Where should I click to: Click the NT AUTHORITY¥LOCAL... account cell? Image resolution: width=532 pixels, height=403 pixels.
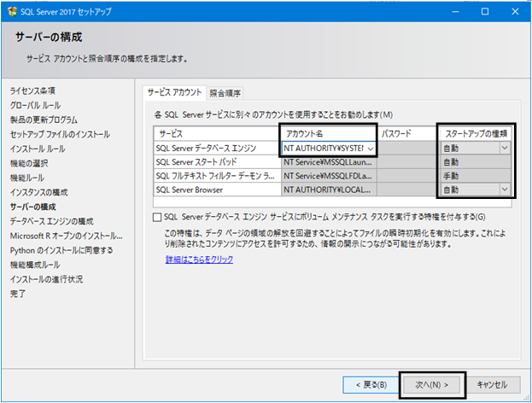coord(329,190)
